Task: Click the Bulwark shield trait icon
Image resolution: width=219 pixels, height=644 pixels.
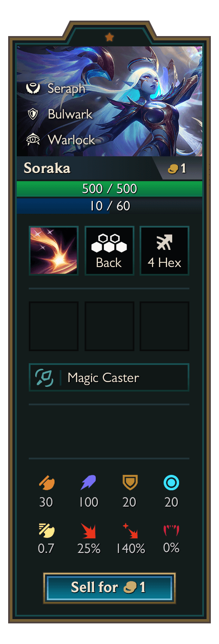Action: point(33,114)
